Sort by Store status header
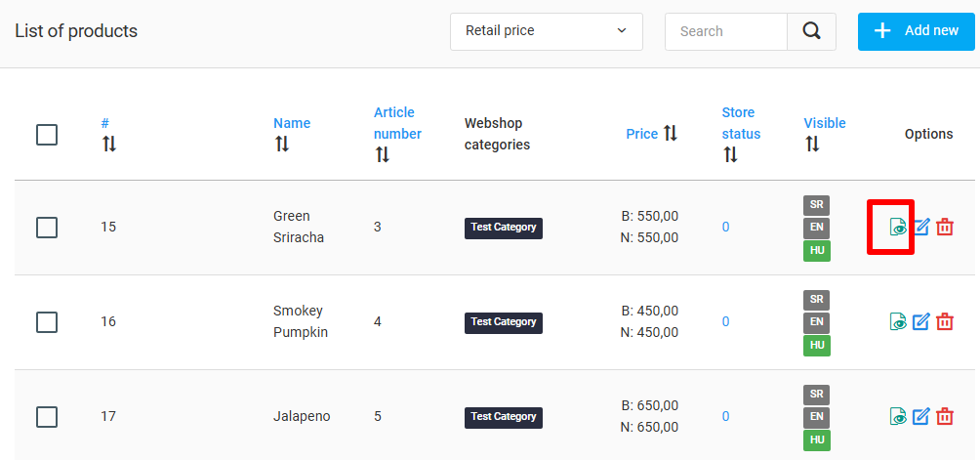 741,134
